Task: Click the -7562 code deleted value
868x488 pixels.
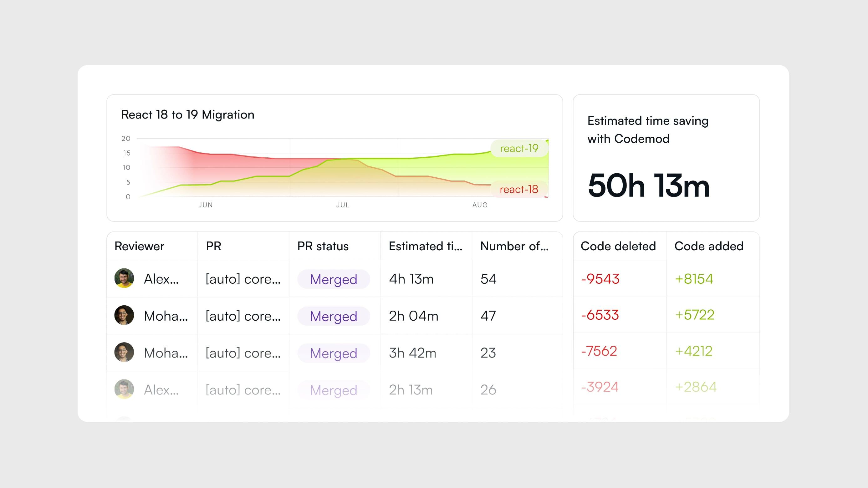Action: [599, 351]
